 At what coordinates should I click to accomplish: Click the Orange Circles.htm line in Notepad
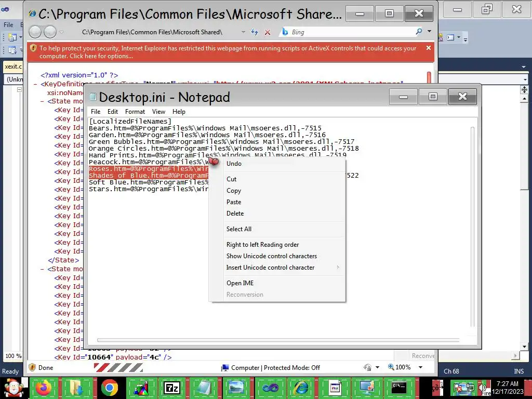223,149
